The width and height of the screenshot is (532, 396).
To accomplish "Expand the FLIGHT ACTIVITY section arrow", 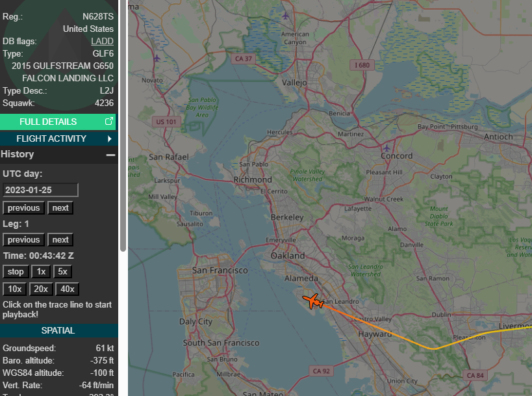I will [109, 139].
